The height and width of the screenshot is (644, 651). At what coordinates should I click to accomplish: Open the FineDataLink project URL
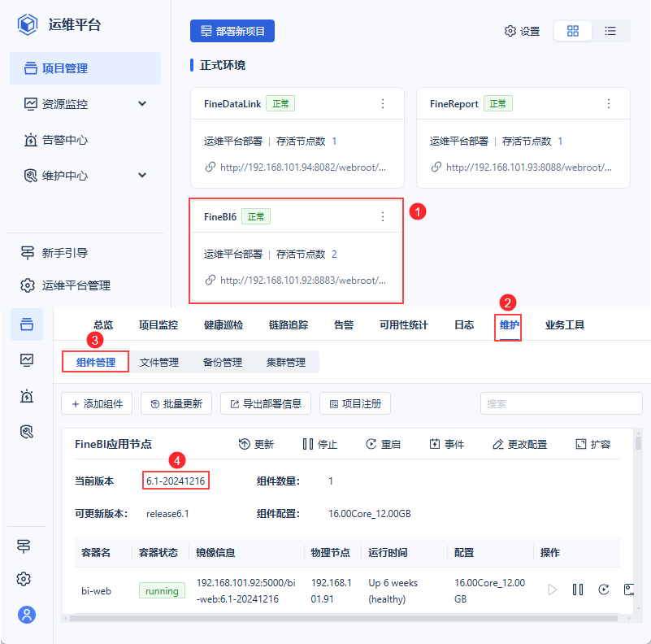click(302, 168)
